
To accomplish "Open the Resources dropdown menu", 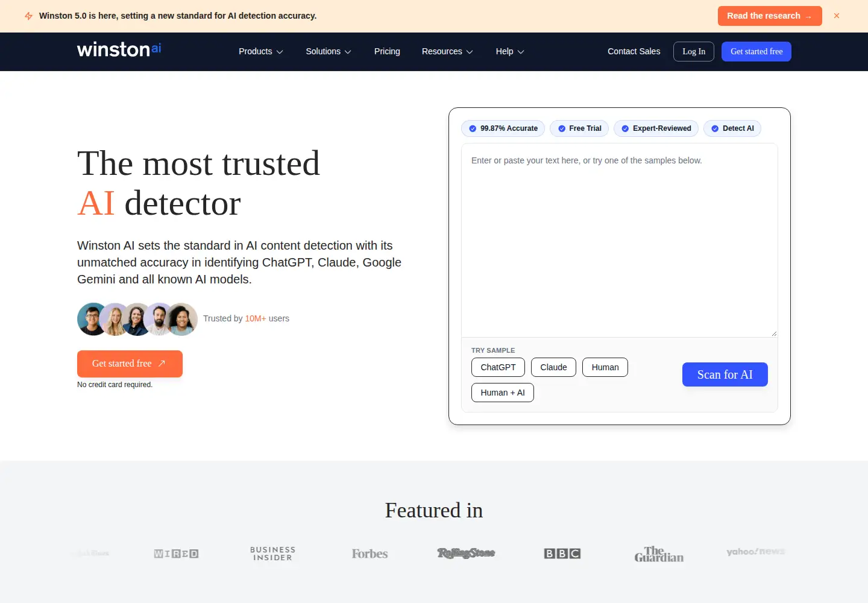I will (x=447, y=52).
